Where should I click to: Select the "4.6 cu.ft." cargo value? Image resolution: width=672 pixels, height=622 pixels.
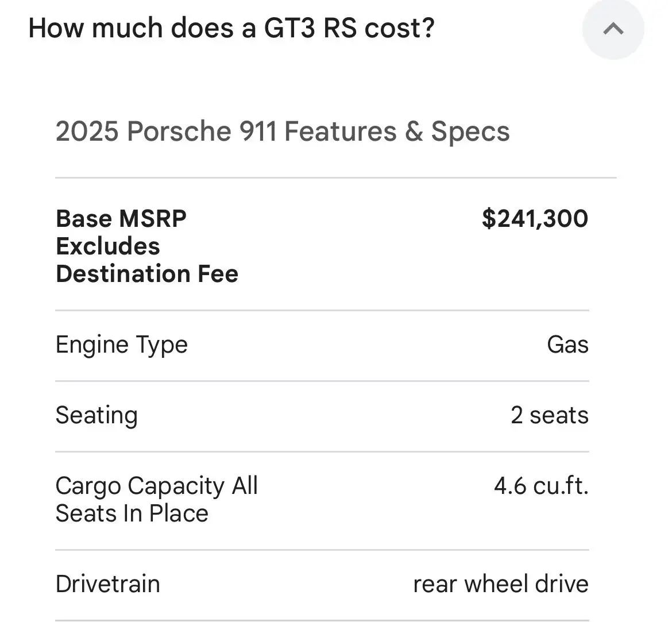[541, 486]
